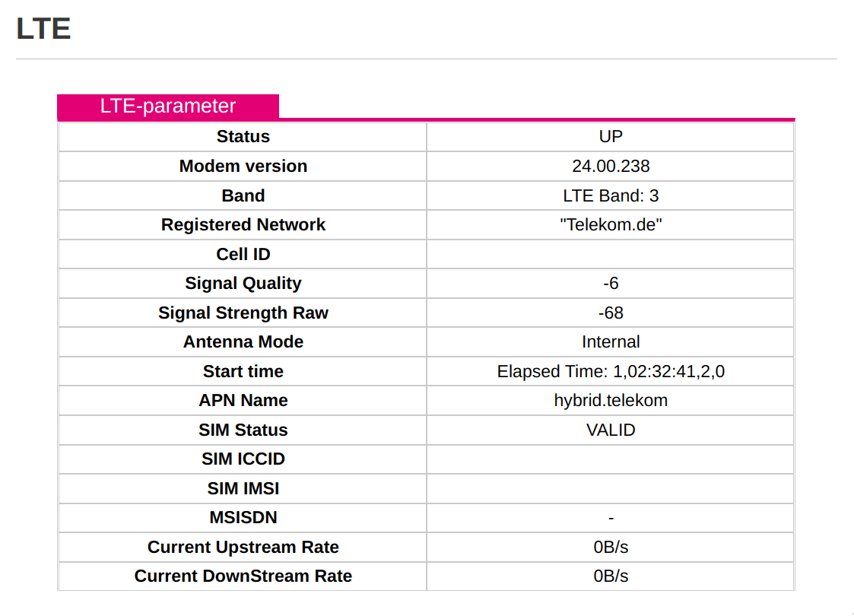Click the UP status value

pyautogui.click(x=611, y=137)
